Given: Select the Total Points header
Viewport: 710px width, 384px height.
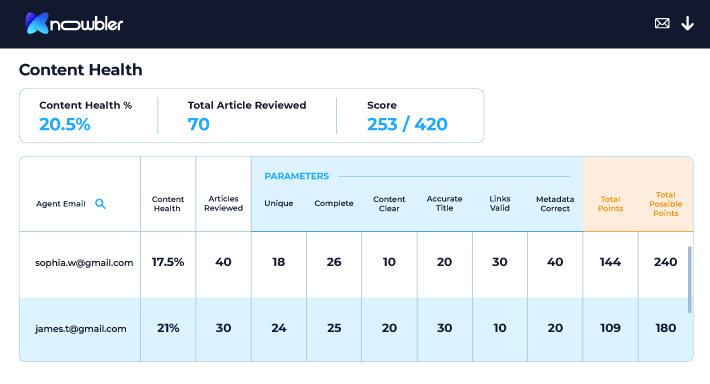Looking at the screenshot, I should click(610, 204).
